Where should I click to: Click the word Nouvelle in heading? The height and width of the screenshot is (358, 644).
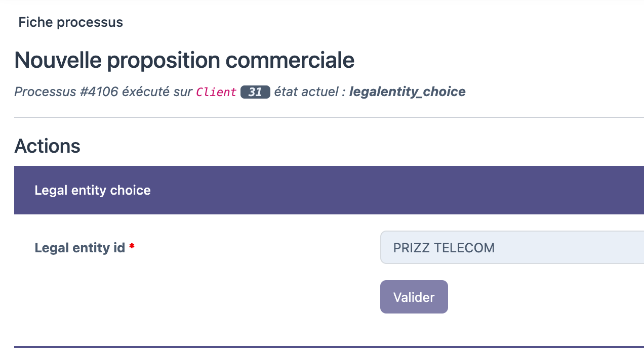pos(57,60)
